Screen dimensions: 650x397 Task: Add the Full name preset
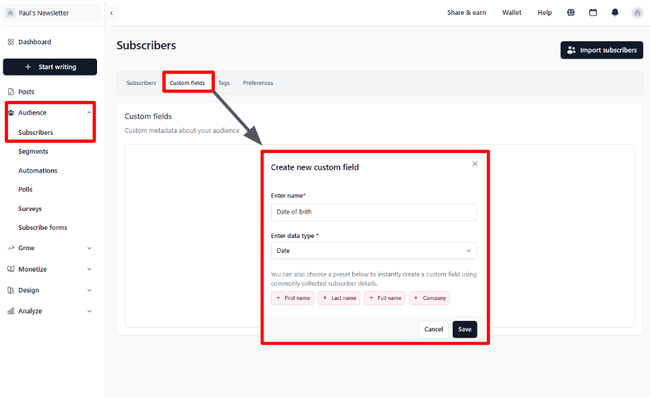(x=385, y=298)
